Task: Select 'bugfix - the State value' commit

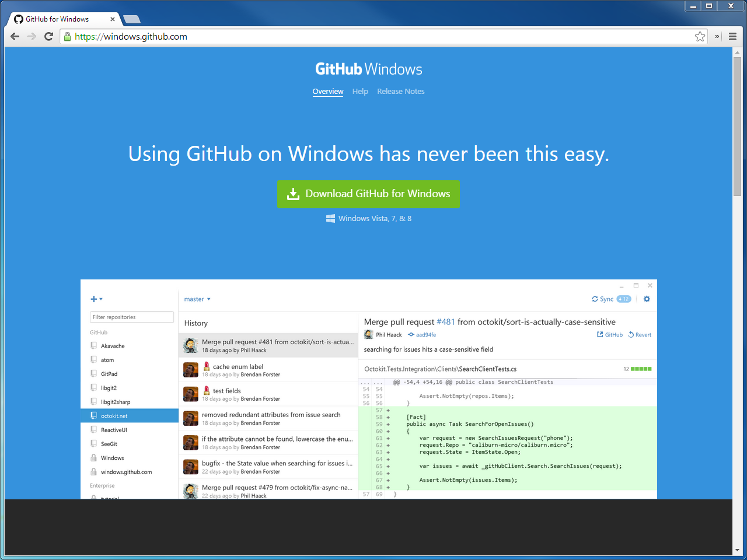Action: coord(268,467)
